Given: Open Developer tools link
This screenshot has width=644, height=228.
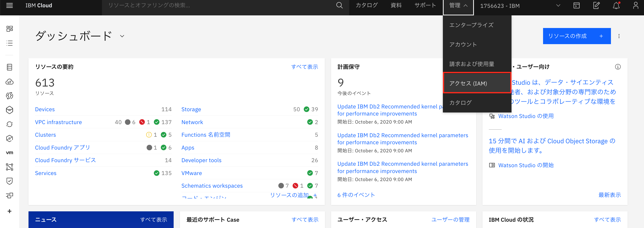Looking at the screenshot, I should (201, 160).
